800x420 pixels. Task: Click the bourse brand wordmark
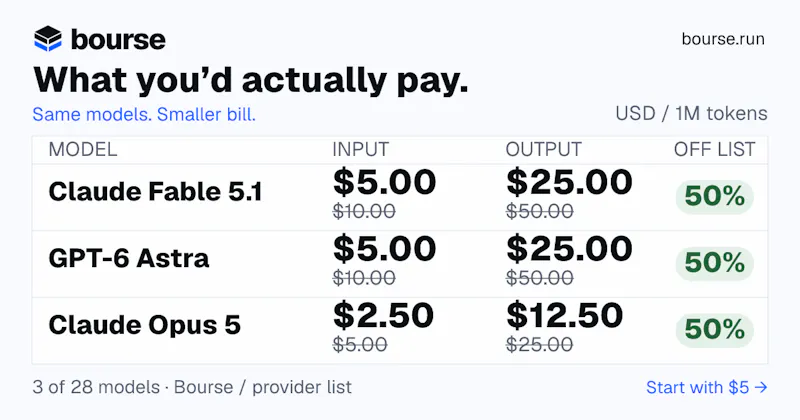coord(118,39)
